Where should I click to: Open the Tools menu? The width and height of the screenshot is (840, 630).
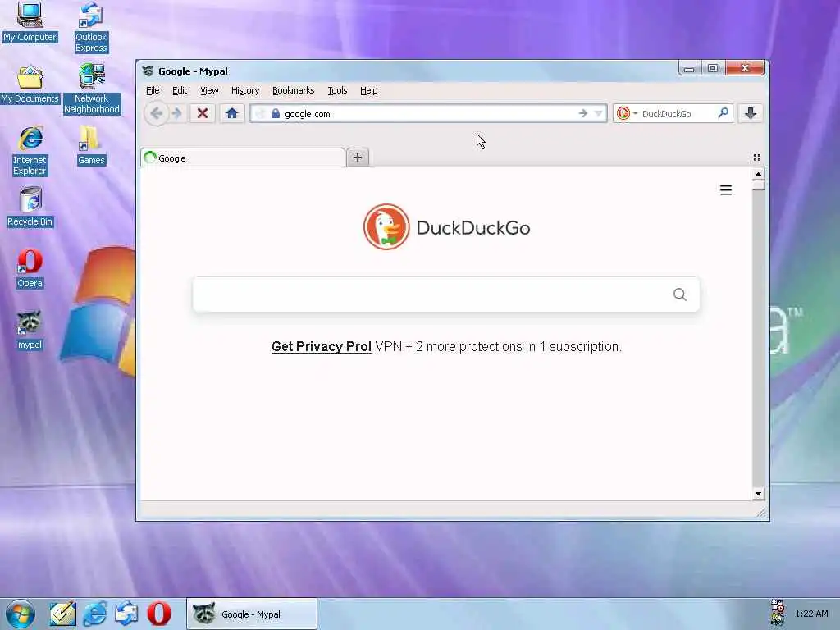point(337,90)
